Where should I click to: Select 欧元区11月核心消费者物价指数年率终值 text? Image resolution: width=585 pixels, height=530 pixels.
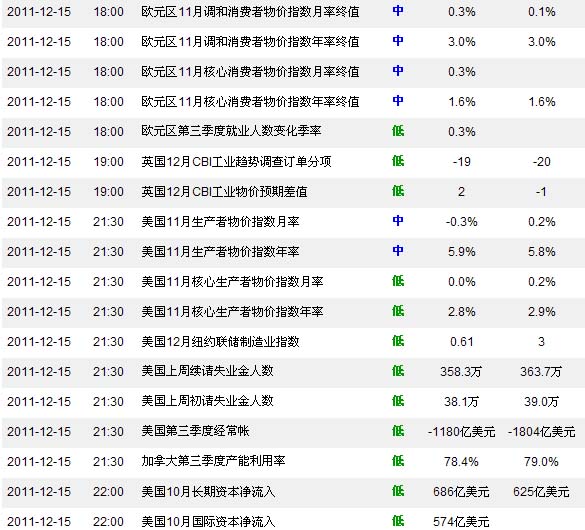point(250,101)
